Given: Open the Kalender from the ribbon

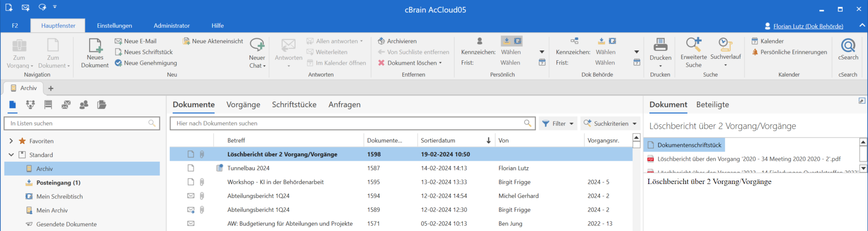Looking at the screenshot, I should [771, 41].
